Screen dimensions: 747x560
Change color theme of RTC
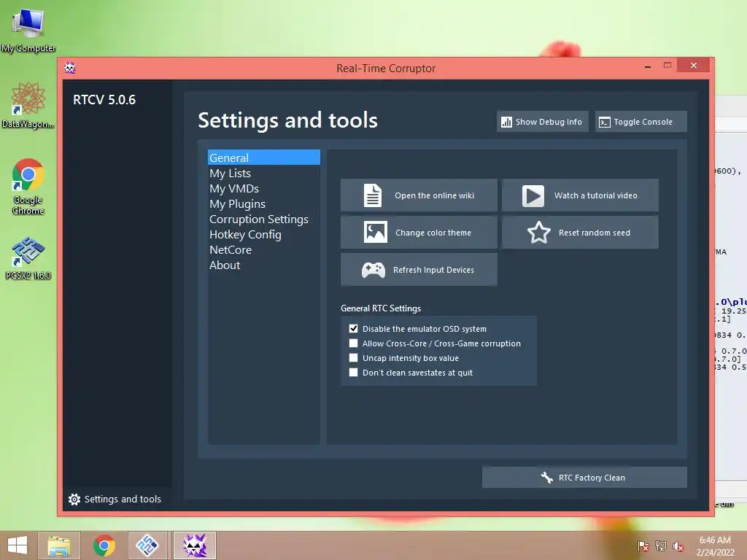click(x=419, y=233)
